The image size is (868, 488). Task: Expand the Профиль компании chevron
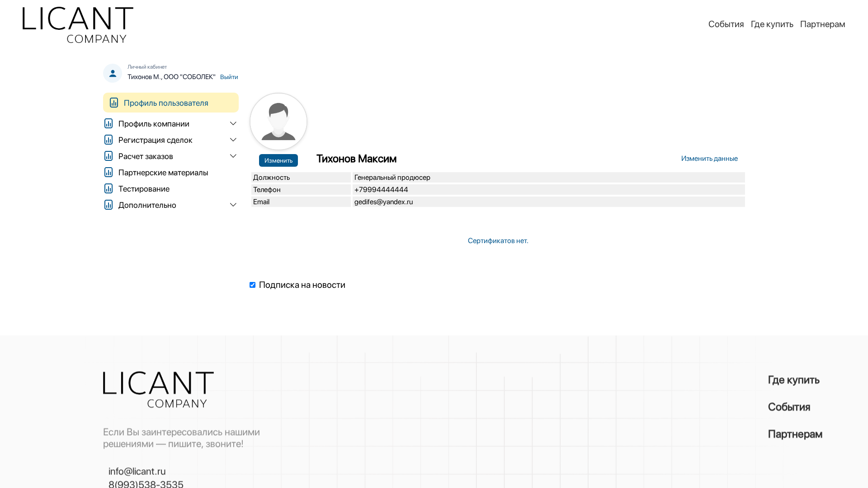(233, 123)
